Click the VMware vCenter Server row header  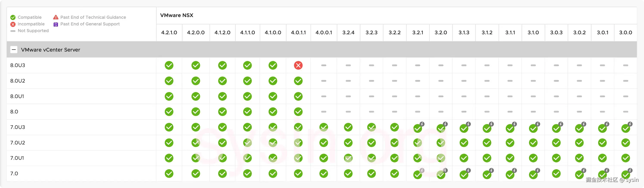[x=51, y=50]
